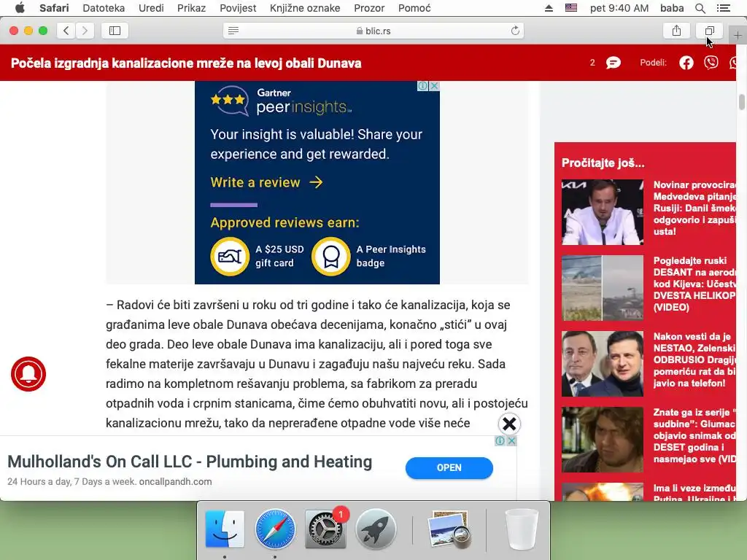The width and height of the screenshot is (747, 560).
Task: Click the clock pet 9:40 AM
Action: (619, 8)
